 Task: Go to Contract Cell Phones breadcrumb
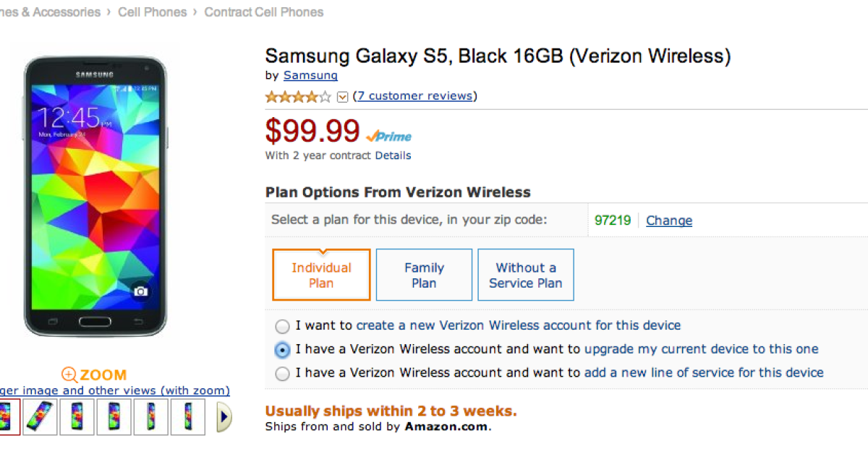coord(264,12)
